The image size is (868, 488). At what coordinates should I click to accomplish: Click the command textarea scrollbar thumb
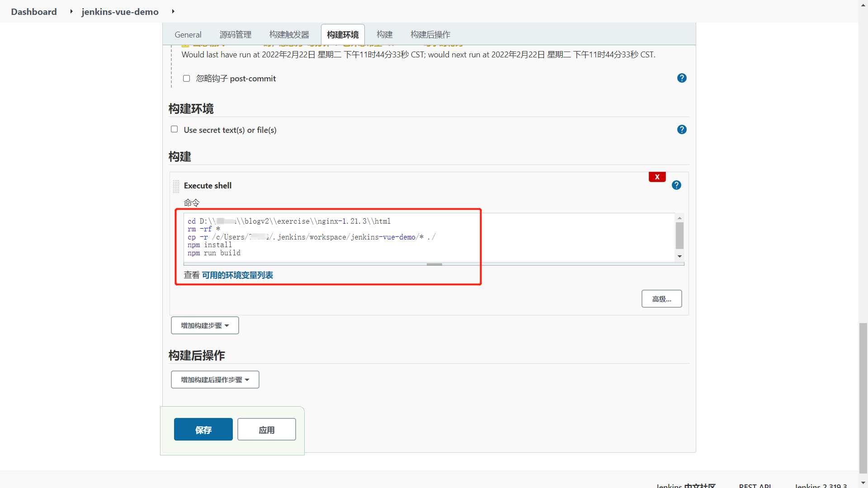pyautogui.click(x=679, y=235)
